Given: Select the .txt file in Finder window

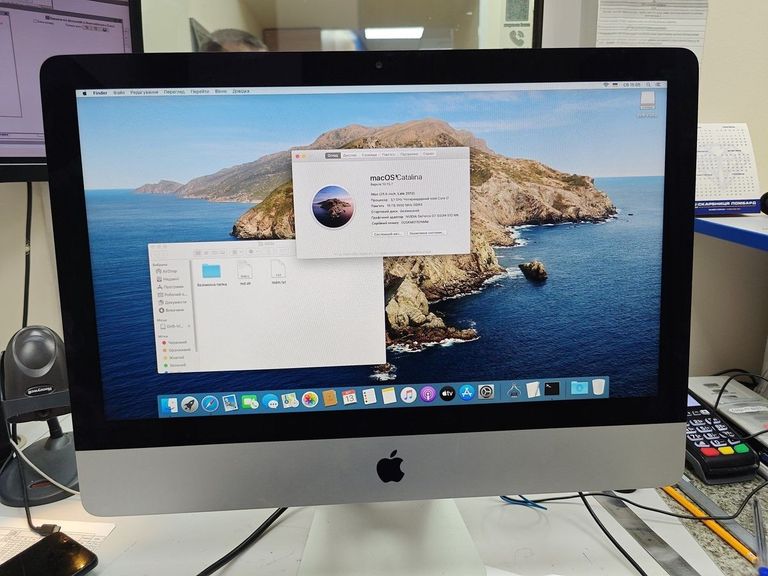Looking at the screenshot, I should click(278, 269).
